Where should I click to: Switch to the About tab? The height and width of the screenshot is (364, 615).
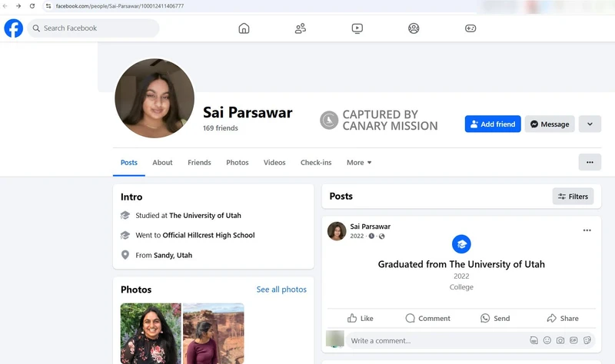pos(162,162)
